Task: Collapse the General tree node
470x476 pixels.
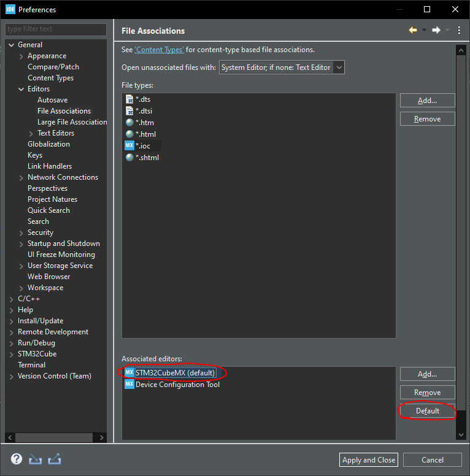Action: (x=11, y=45)
